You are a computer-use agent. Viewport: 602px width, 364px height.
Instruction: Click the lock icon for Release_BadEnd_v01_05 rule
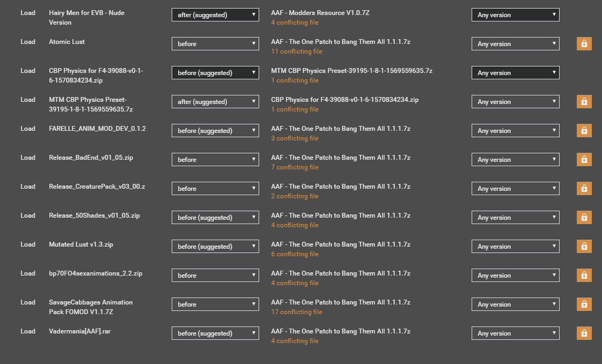(584, 159)
